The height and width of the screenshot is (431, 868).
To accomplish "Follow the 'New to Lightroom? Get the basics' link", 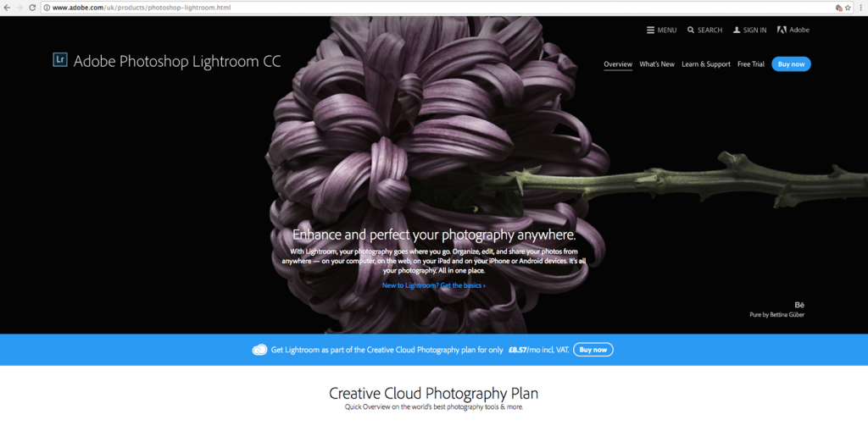I will [434, 285].
